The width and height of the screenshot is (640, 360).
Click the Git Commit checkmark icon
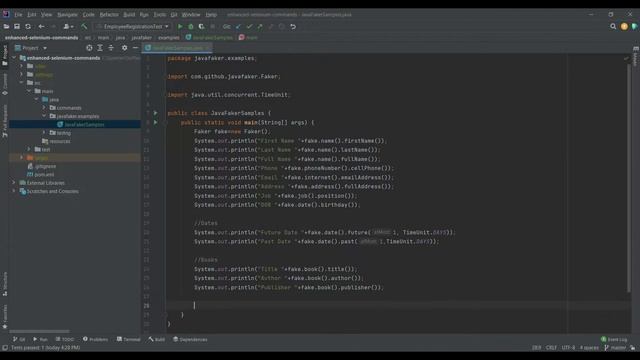coord(249,27)
